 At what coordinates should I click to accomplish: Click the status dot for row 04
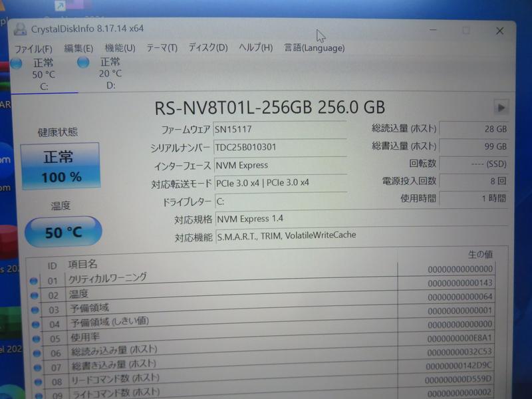click(x=36, y=325)
